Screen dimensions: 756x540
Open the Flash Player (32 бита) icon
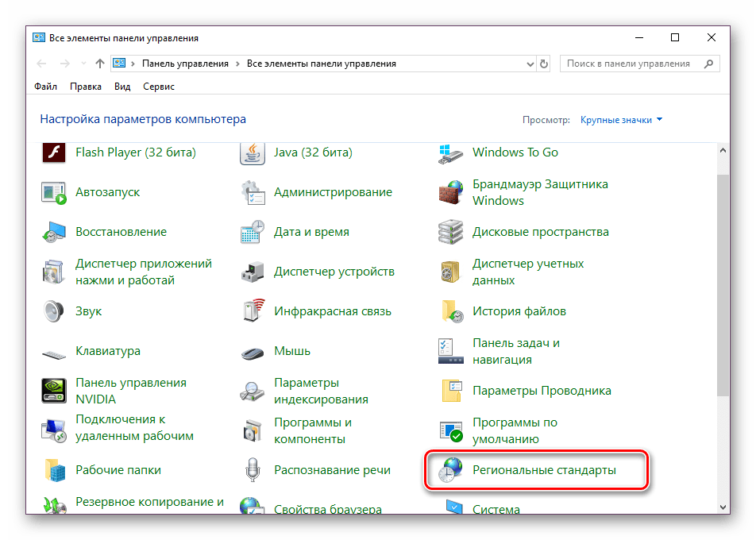(x=53, y=152)
